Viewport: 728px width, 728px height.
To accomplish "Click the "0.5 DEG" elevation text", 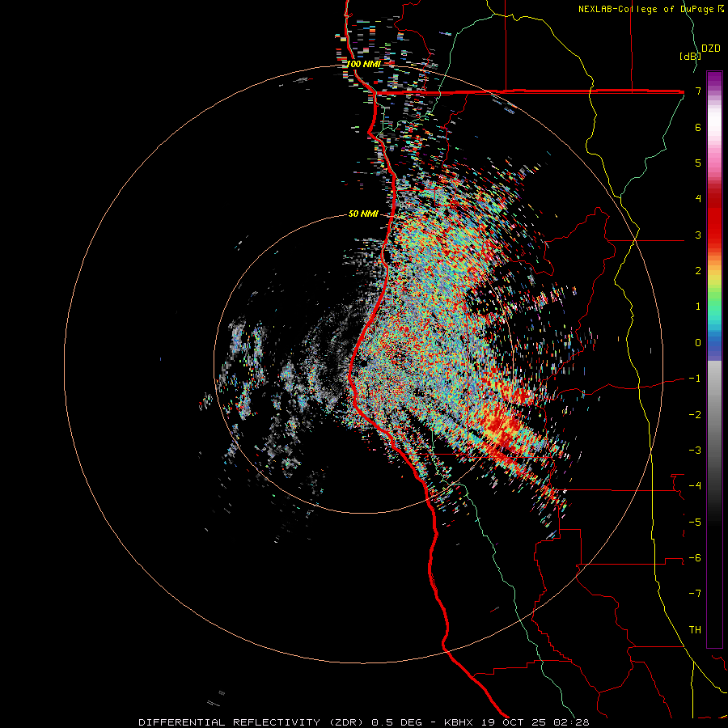I will pyautogui.click(x=396, y=722).
